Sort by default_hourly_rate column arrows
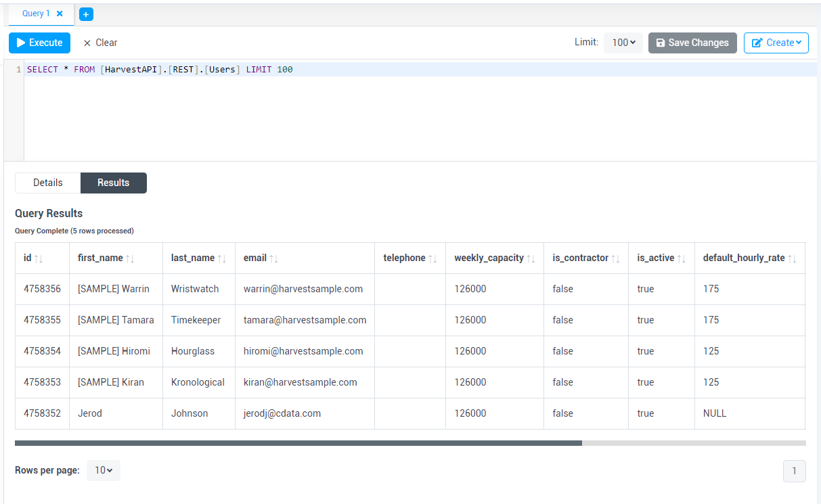 click(x=792, y=258)
